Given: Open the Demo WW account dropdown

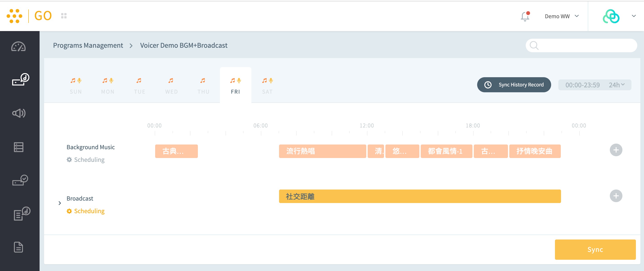Looking at the screenshot, I should point(561,16).
